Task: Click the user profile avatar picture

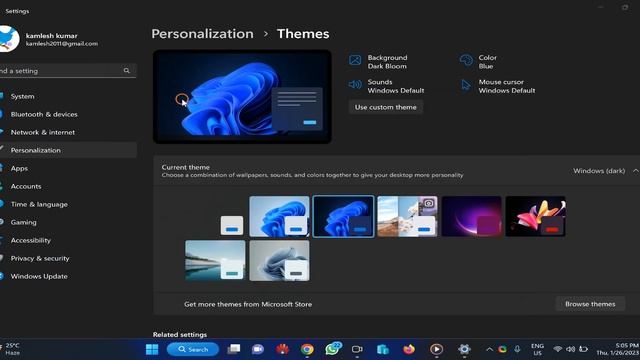Action: click(x=8, y=39)
